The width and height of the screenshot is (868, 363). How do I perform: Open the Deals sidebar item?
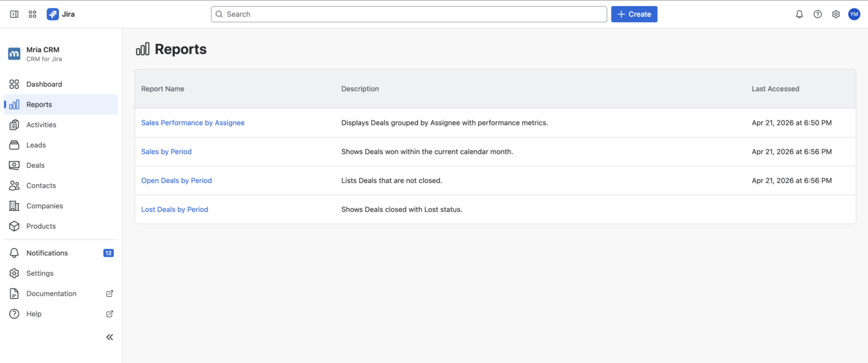pyautogui.click(x=36, y=166)
